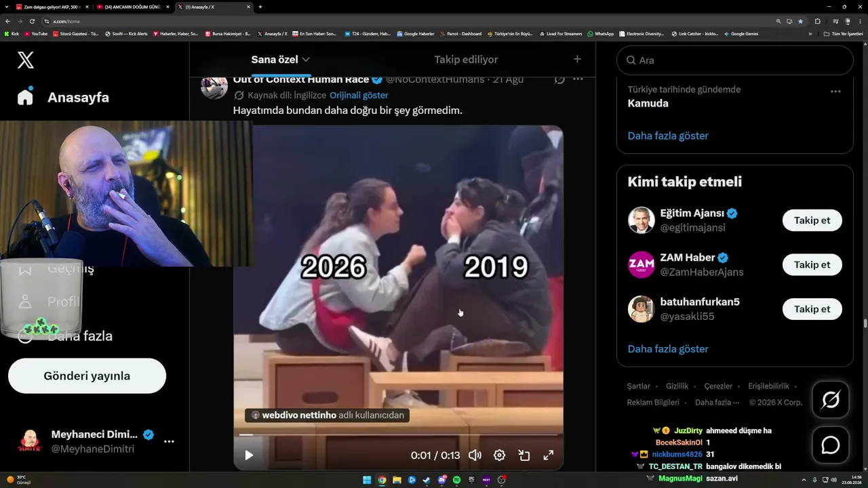Click the video progress bar

pyautogui.click(x=399, y=434)
